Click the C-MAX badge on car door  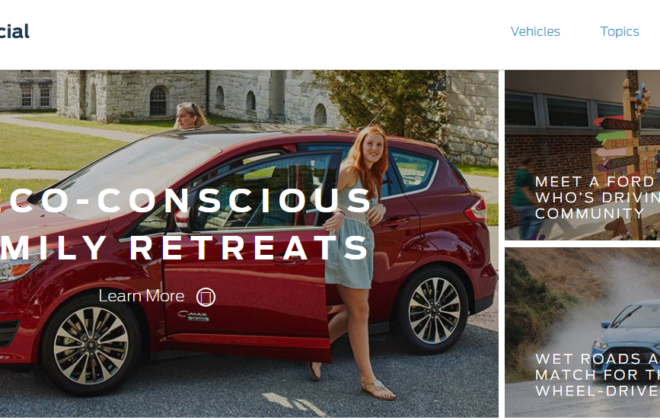(x=193, y=316)
